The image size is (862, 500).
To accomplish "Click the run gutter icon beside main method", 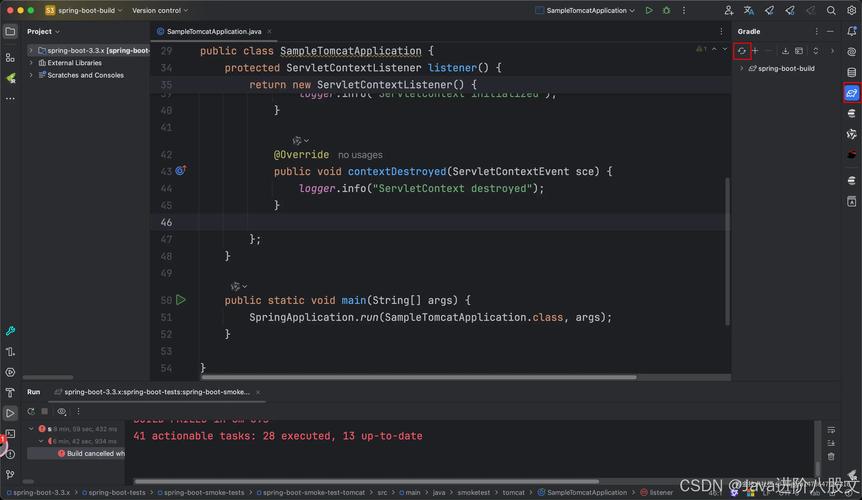I will click(x=181, y=300).
